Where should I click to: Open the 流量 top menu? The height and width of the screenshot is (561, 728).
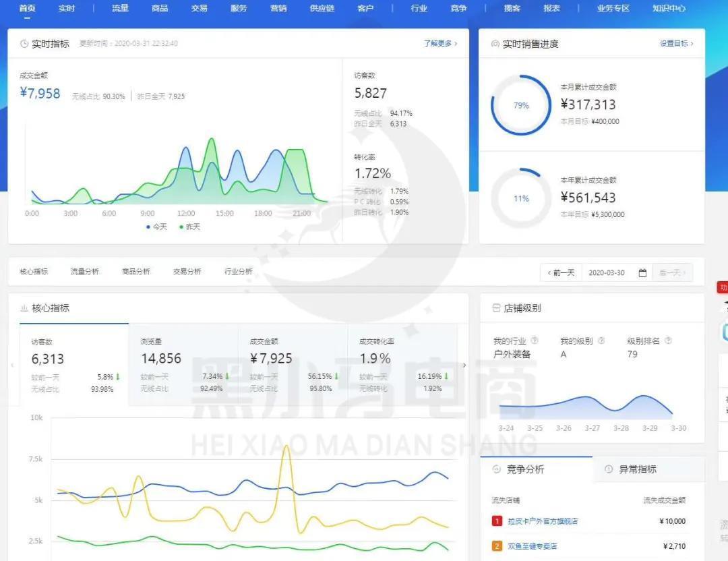pyautogui.click(x=120, y=8)
